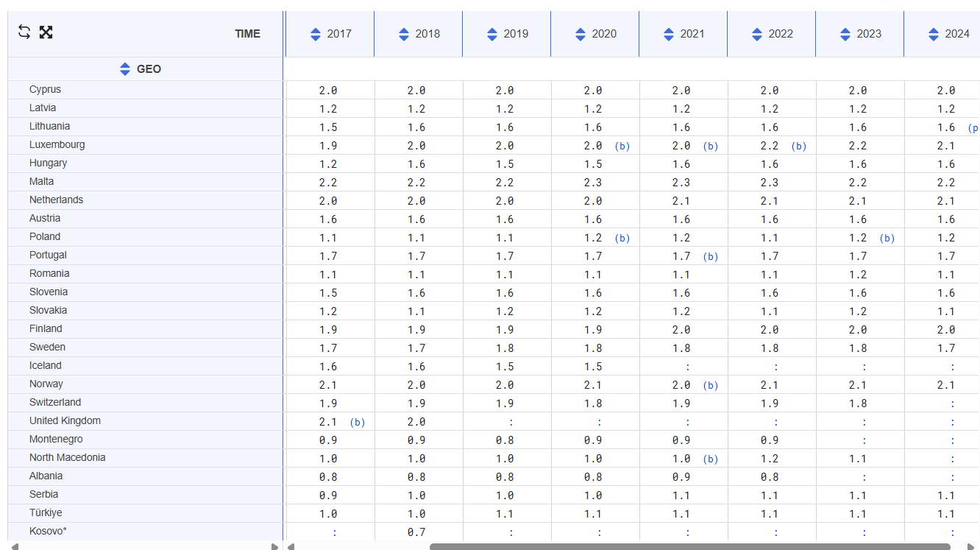Sort by the 2020 column arrows
This screenshot has height=550, width=980.
[x=580, y=34]
